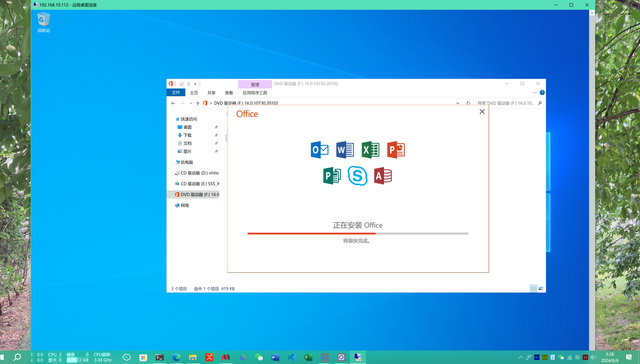640x364 pixels.
Task: Switch to the 共享 ribbon tab
Action: point(211,93)
